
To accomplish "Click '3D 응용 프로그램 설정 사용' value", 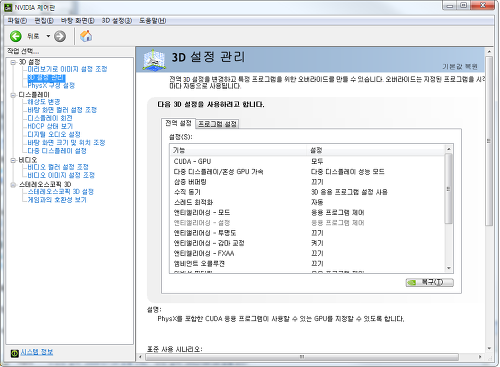I will 349,192.
